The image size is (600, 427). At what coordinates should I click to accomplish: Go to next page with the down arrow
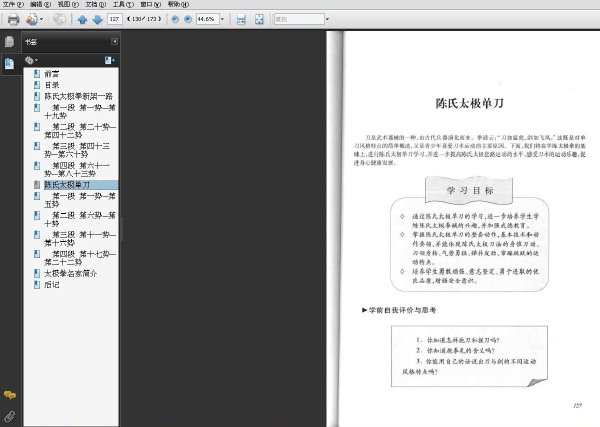tap(98, 19)
